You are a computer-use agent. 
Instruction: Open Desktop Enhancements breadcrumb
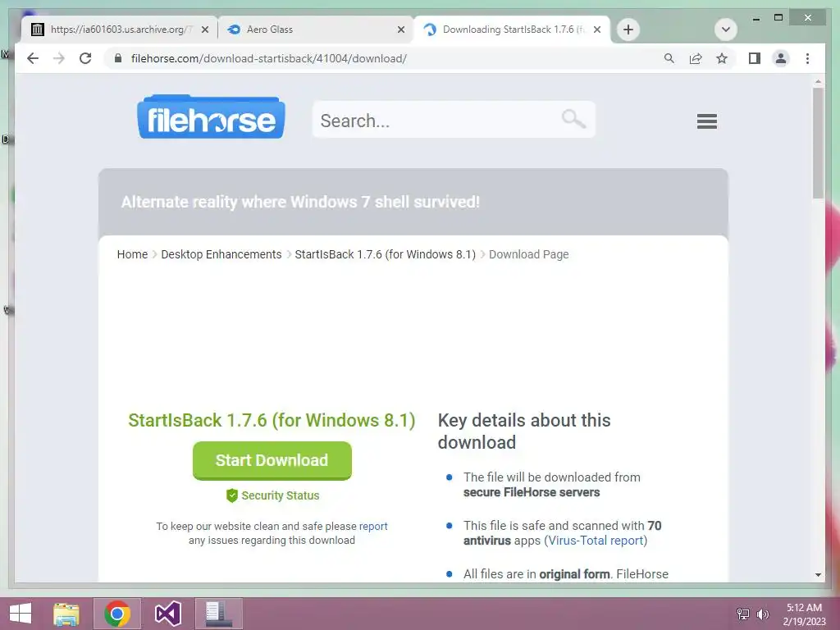tap(221, 254)
